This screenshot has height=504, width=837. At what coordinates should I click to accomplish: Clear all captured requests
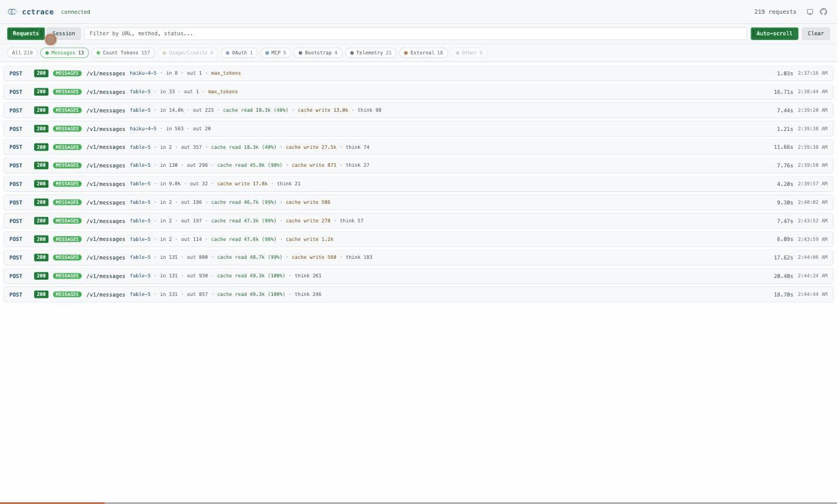[x=815, y=33]
